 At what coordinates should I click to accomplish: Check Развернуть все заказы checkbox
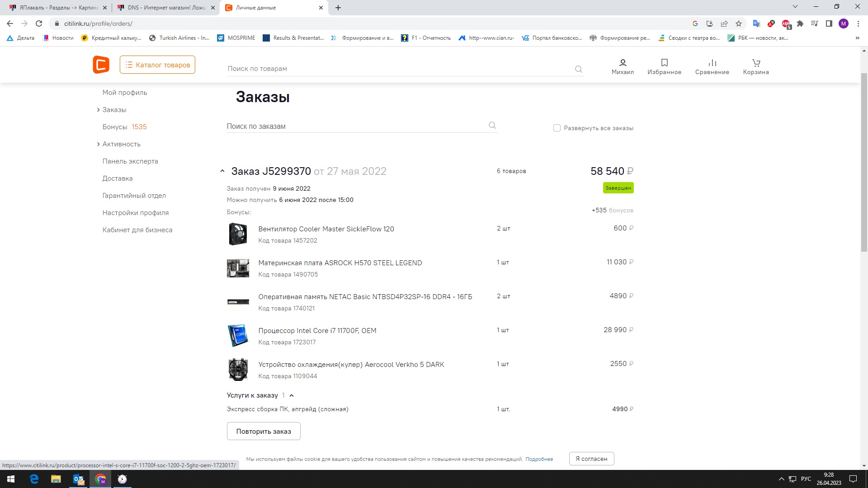(x=557, y=128)
